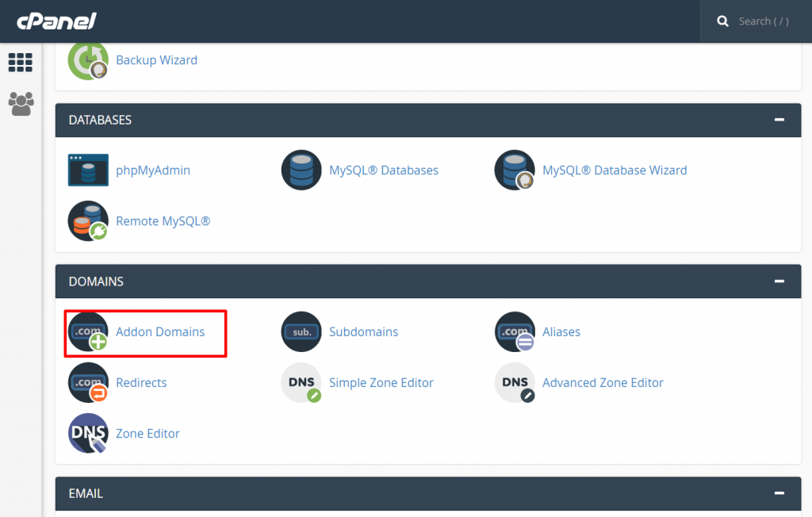This screenshot has height=517, width=812.
Task: Open Aliases link
Action: click(561, 332)
